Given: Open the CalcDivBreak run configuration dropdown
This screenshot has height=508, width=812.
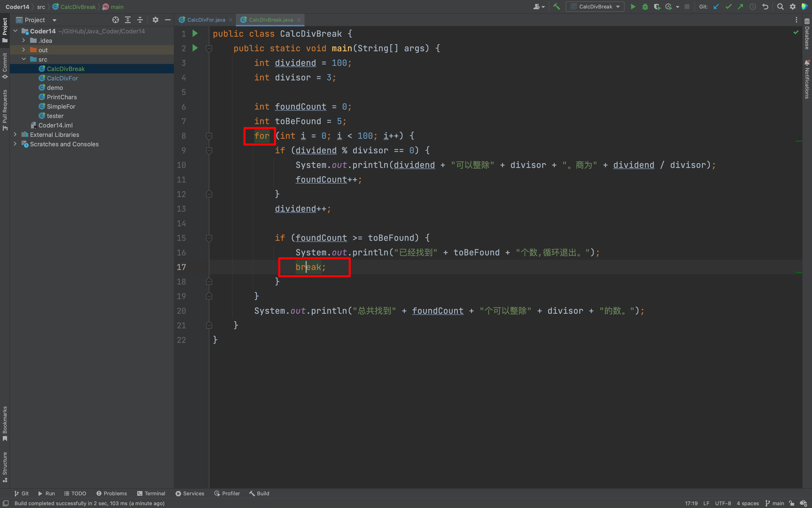Looking at the screenshot, I should [595, 7].
